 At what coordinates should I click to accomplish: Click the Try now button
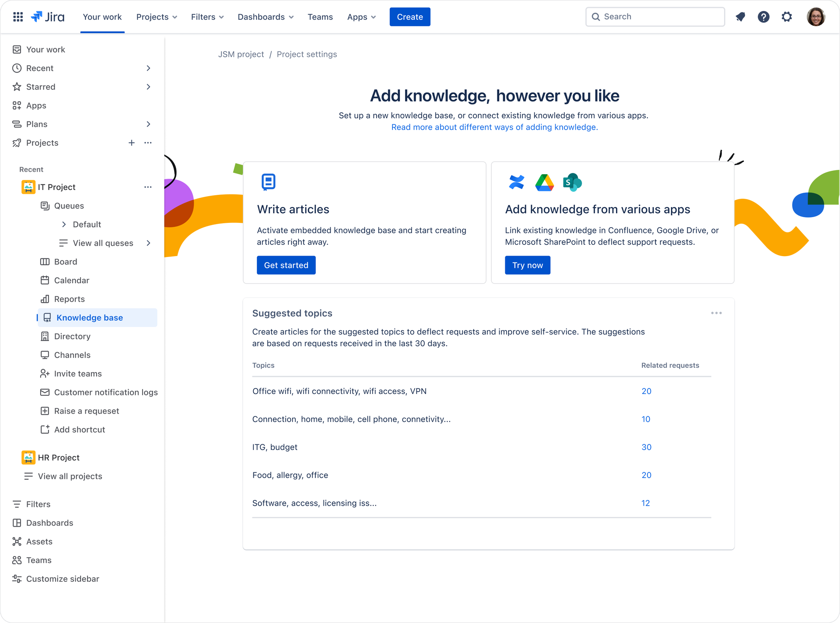coord(528,265)
